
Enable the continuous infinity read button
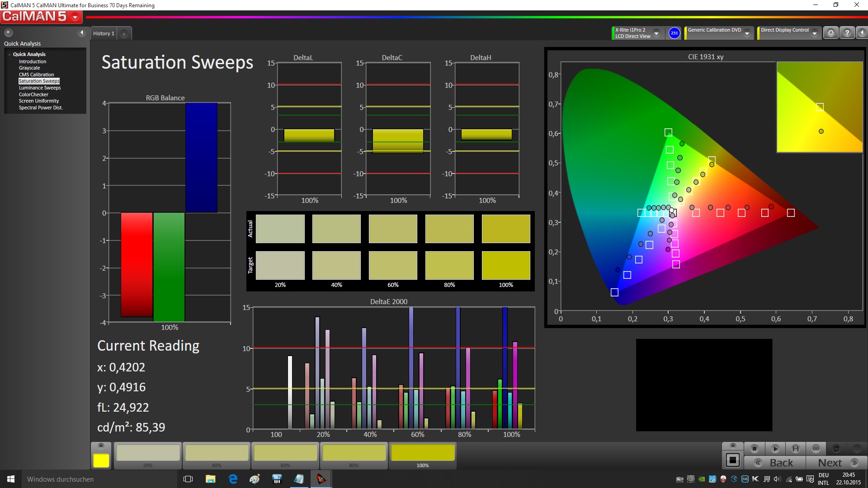[x=816, y=449]
